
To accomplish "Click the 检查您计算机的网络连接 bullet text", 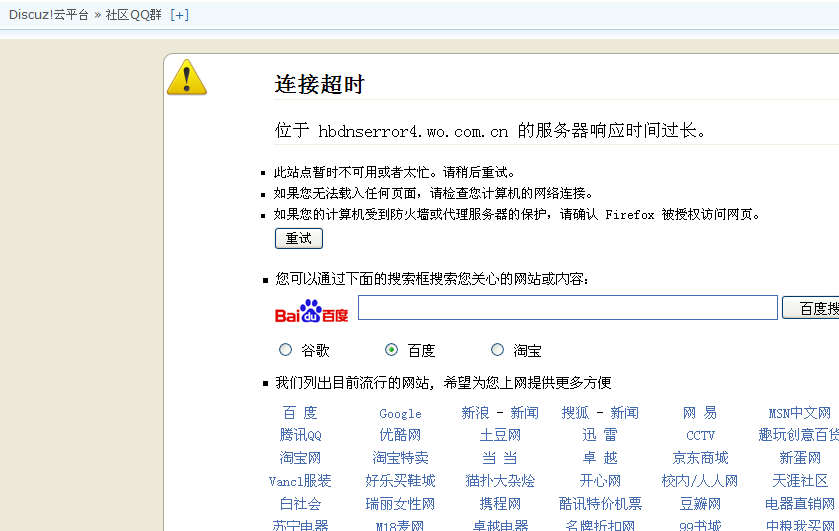I will [433, 193].
